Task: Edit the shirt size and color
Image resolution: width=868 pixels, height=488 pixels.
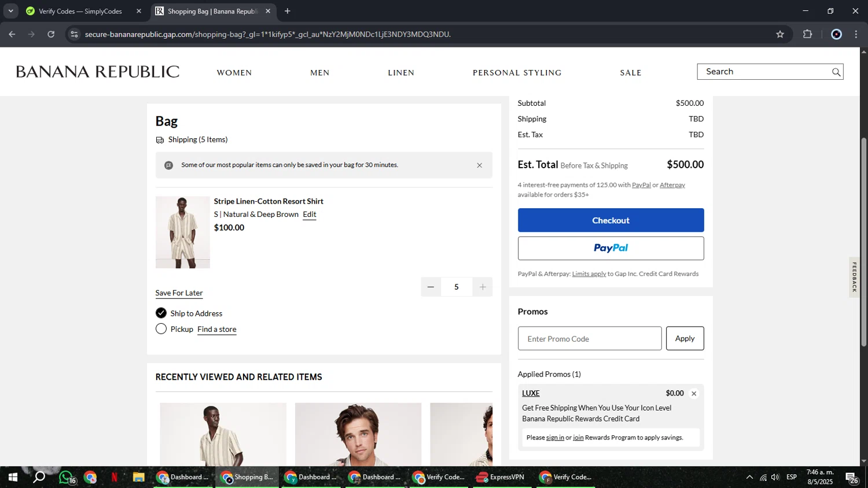Action: (x=310, y=215)
